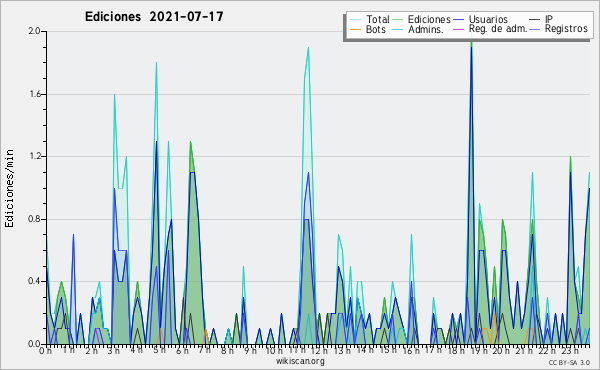Click the green Ediciones legend line
This screenshot has height=370, width=600.
click(x=398, y=20)
